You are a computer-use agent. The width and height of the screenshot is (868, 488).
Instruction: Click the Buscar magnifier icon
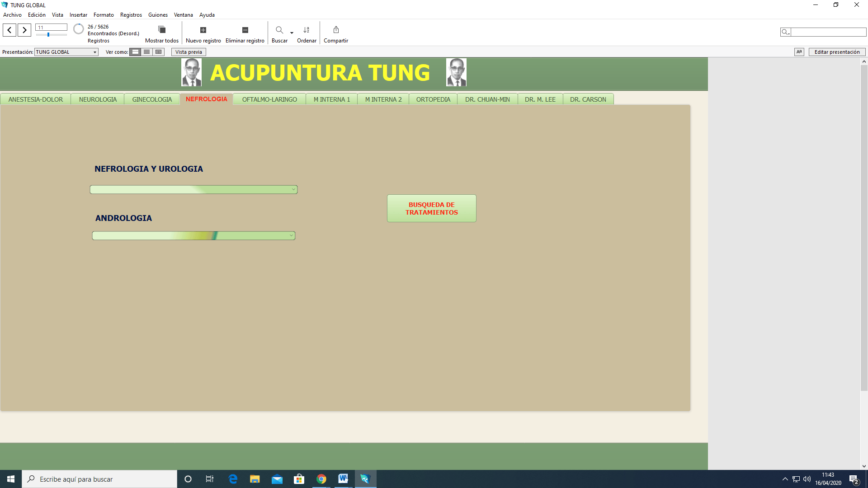(279, 30)
